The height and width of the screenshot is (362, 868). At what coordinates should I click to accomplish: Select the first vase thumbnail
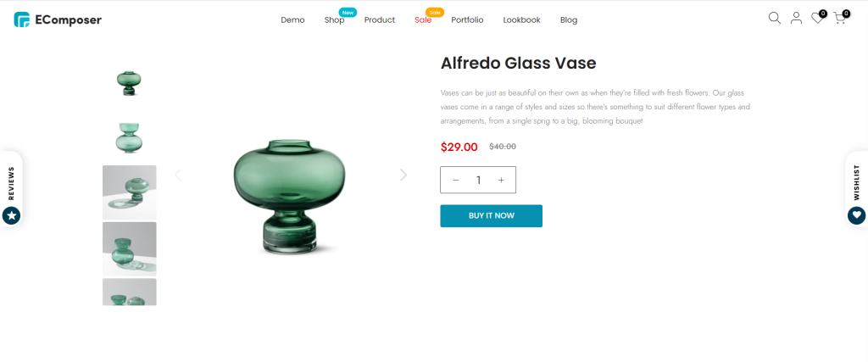[129, 79]
